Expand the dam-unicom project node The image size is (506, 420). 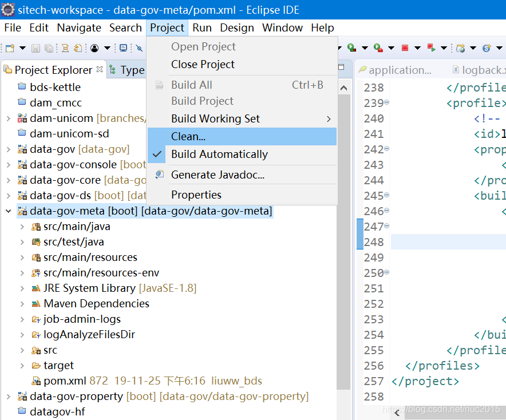[9, 118]
